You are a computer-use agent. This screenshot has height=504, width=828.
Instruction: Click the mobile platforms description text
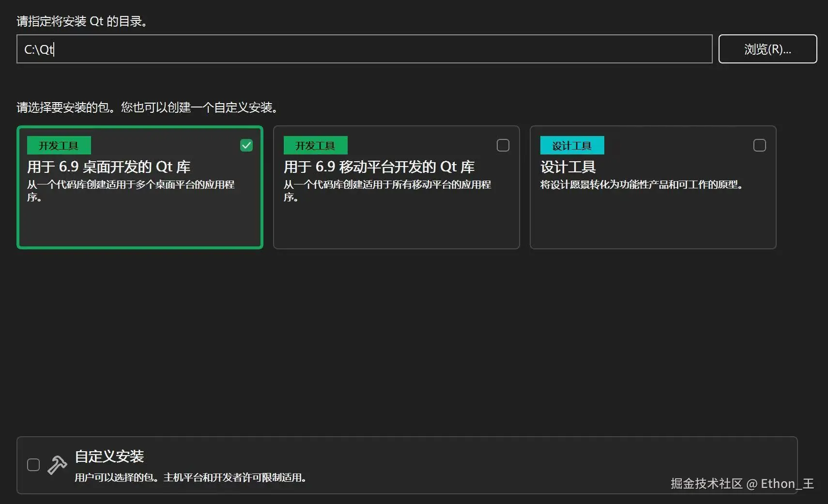coord(387,191)
